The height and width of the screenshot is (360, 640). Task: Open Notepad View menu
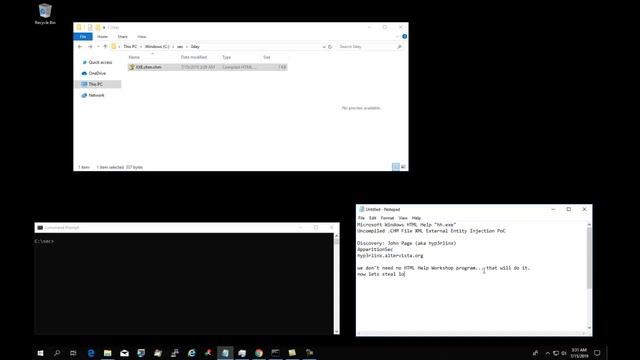coord(403,218)
